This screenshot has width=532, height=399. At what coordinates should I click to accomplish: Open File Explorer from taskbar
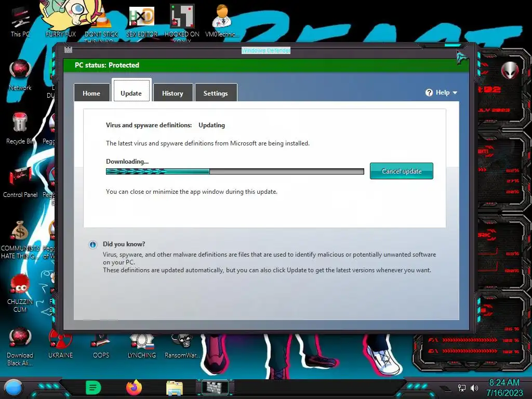click(175, 388)
